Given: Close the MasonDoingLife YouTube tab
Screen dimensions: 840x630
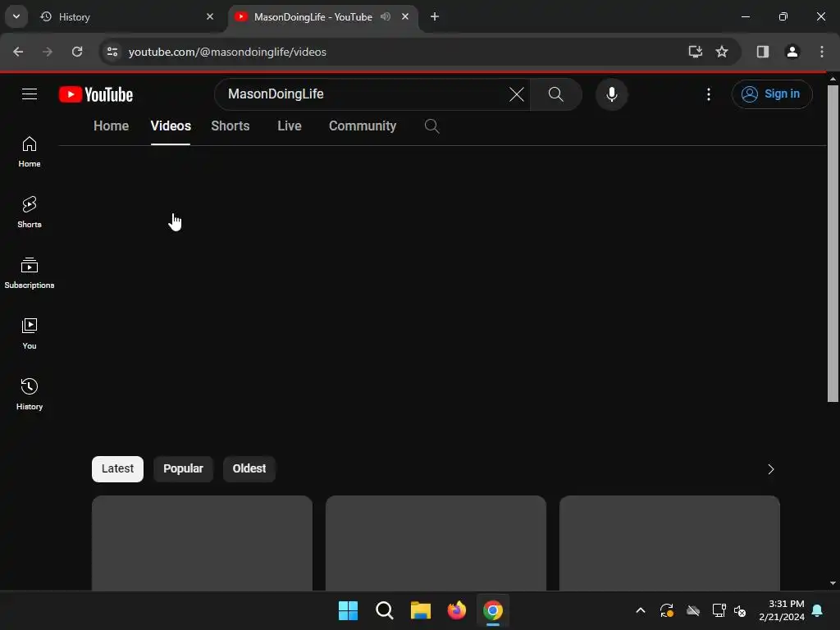Looking at the screenshot, I should (x=405, y=16).
